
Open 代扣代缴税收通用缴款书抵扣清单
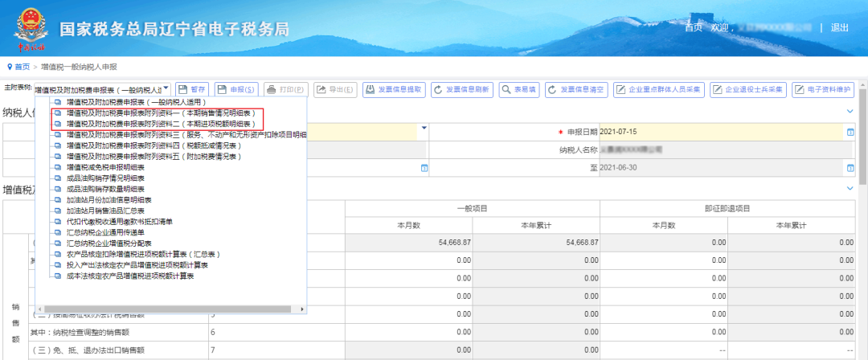(x=120, y=222)
